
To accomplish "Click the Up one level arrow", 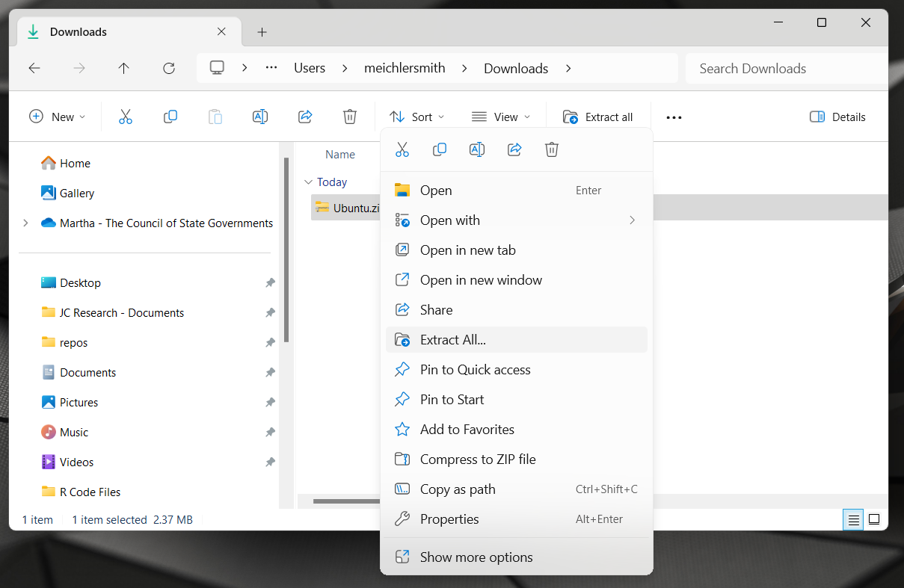I will pos(123,68).
